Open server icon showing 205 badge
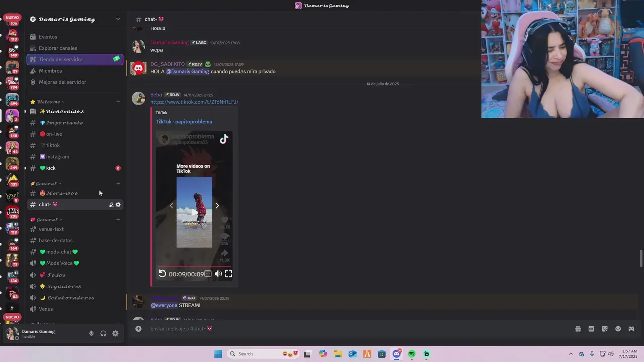 tap(12, 211)
